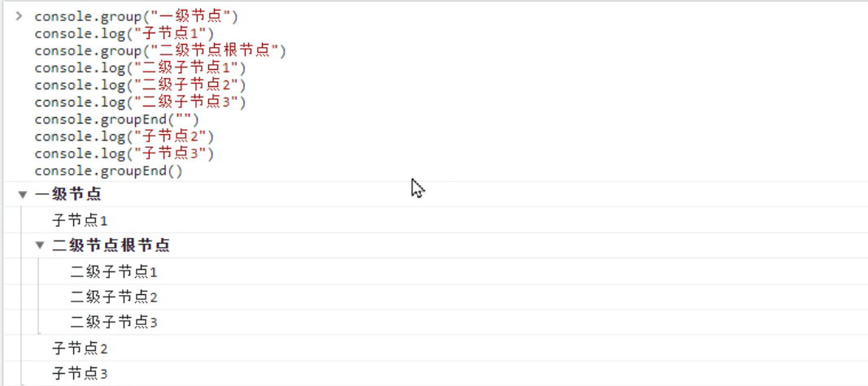
Task: Place cursor in console.log("二级子节点2") code line
Action: 140,85
